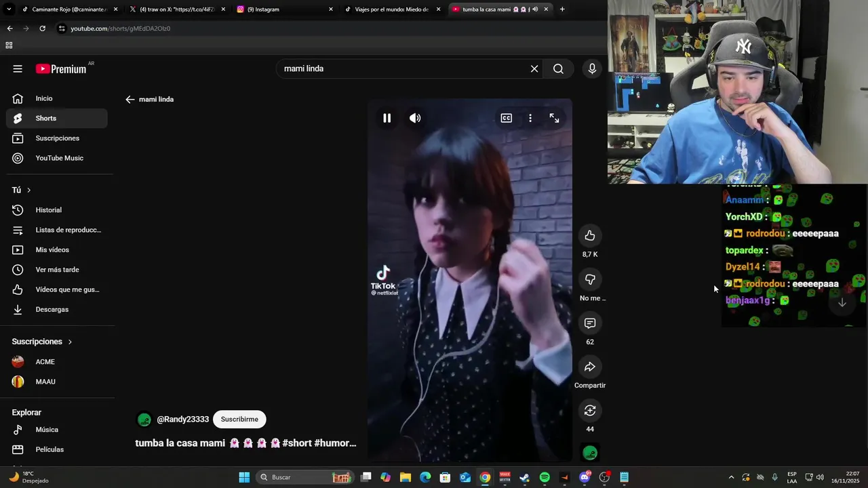This screenshot has width=868, height=488.
Task: Click the Suscribirme button
Action: 239,420
